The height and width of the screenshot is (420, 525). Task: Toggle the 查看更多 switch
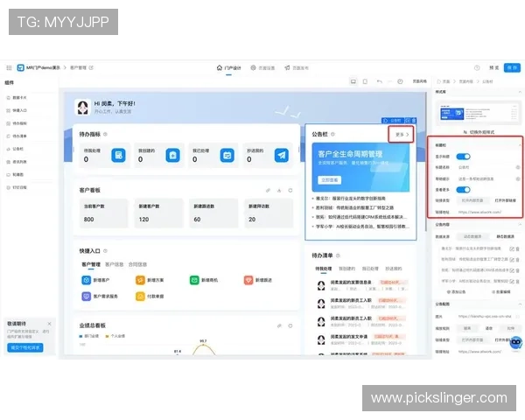[465, 188]
